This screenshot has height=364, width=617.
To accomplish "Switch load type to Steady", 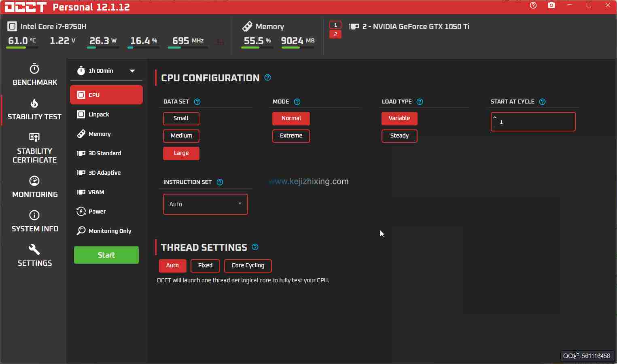I will pyautogui.click(x=399, y=136).
